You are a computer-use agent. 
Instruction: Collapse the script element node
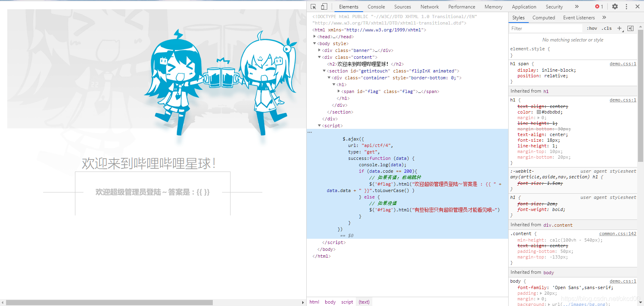(320, 126)
